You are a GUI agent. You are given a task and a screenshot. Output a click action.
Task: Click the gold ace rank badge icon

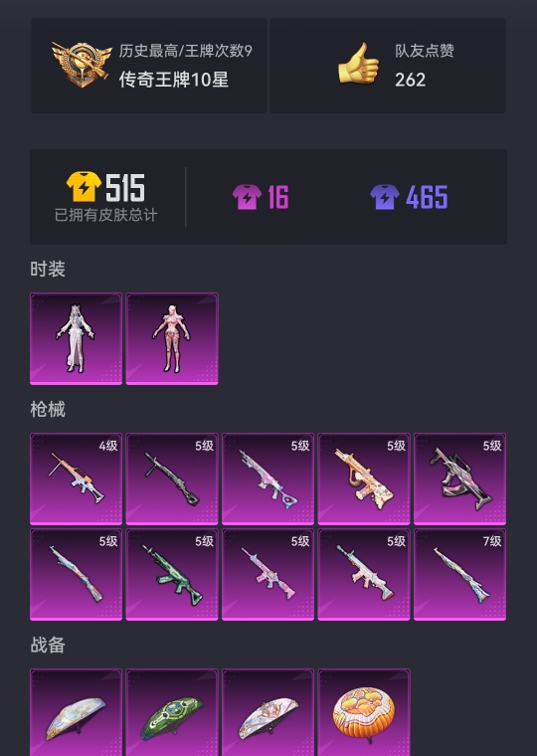pos(81,65)
